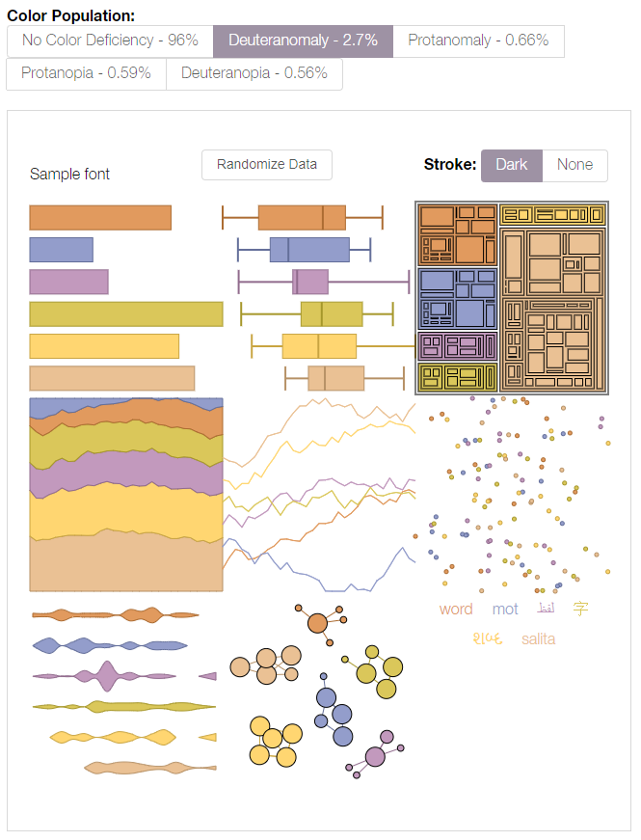Select "No Color Deficiency - 96%" population
This screenshot has height=840, width=641.
pos(109,41)
